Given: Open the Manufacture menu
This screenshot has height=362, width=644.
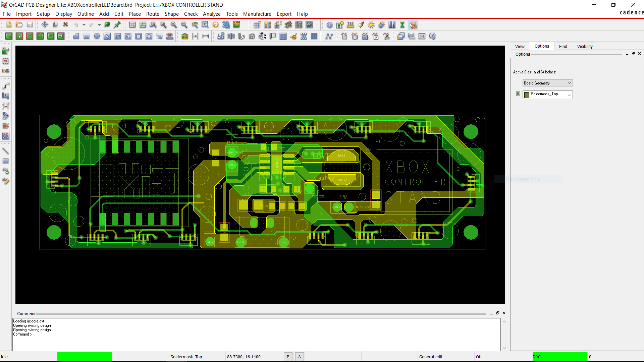Looking at the screenshot, I should point(257,14).
